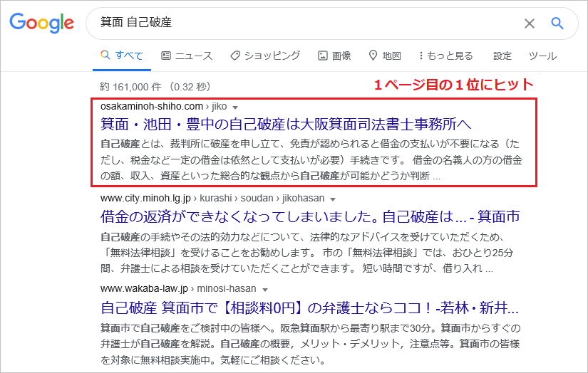The width and height of the screenshot is (588, 373).
Task: Click the result count 約 161,000 件
Action: pos(130,87)
